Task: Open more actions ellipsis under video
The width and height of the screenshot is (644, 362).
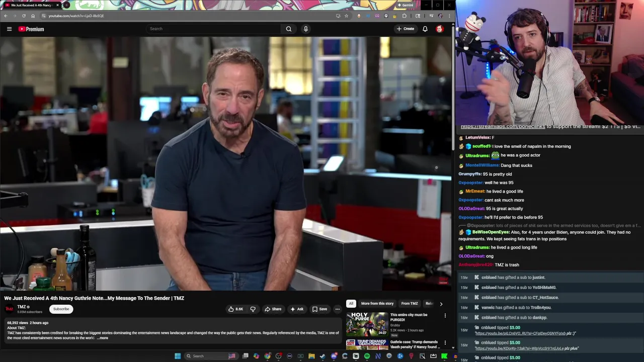Action: coord(338,309)
